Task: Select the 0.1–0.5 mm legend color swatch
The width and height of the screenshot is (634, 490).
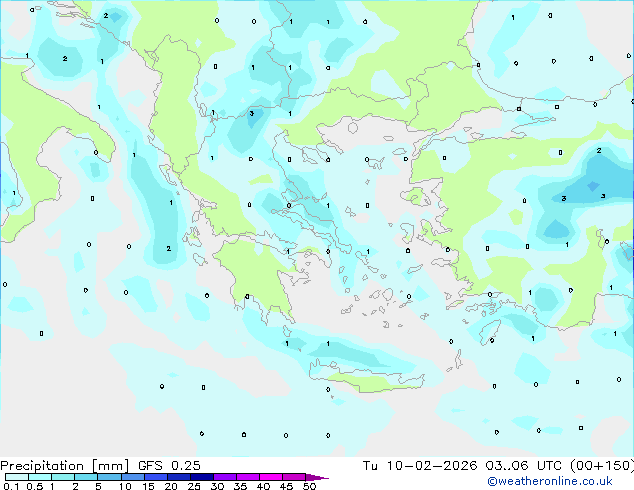Action: (x=17, y=477)
